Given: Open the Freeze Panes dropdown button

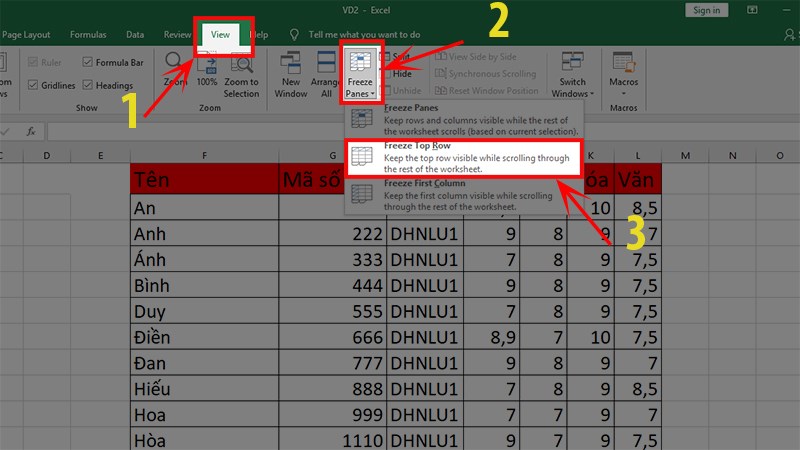Looking at the screenshot, I should point(360,73).
